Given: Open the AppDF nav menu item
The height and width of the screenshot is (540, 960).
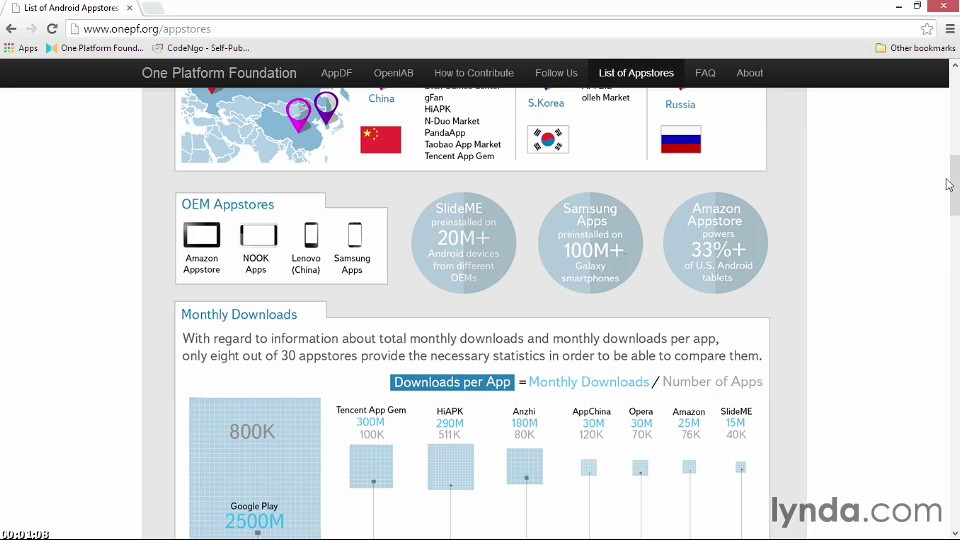Looking at the screenshot, I should [337, 73].
